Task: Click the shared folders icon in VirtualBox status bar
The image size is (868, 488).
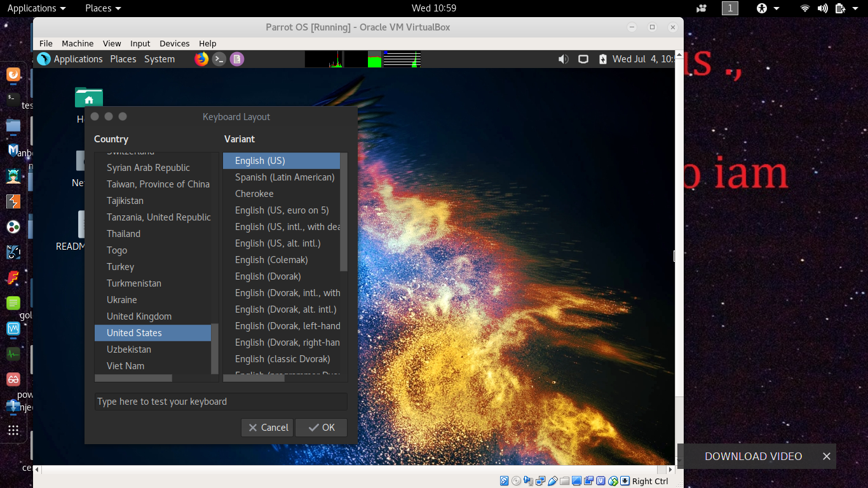Action: [564, 481]
